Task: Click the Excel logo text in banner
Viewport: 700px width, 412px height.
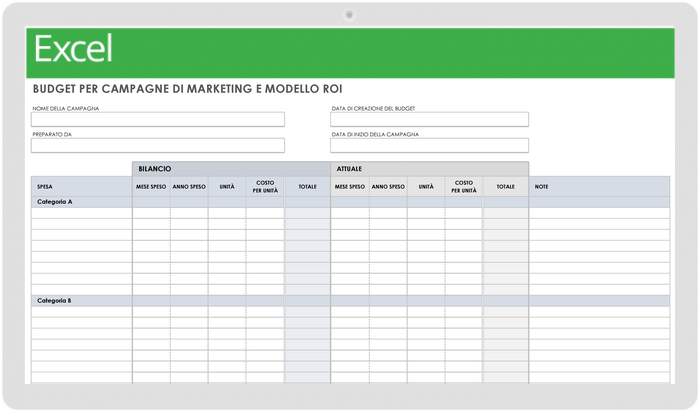Action: 73,49
